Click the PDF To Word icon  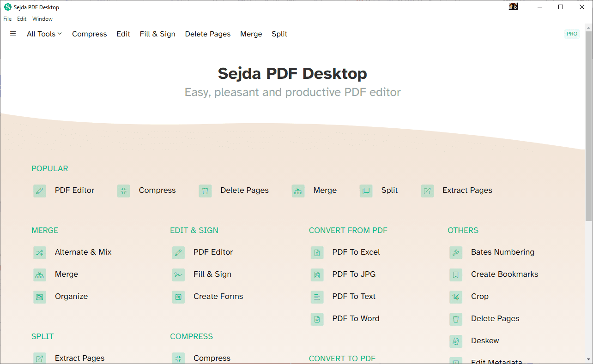point(317,319)
